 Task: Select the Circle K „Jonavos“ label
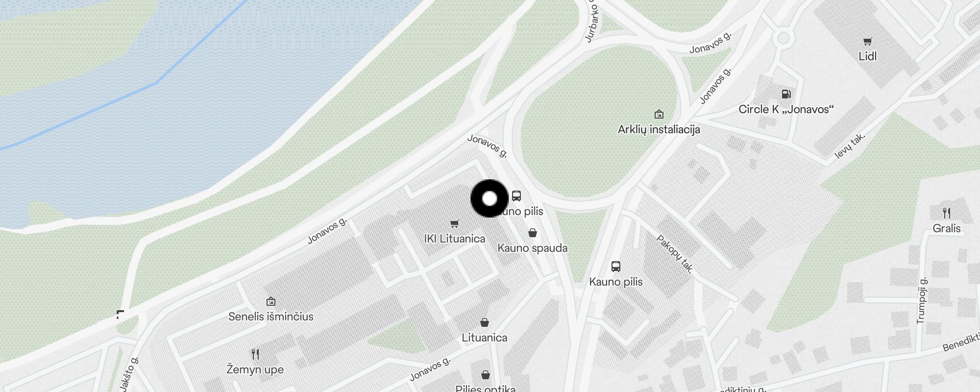[786, 109]
